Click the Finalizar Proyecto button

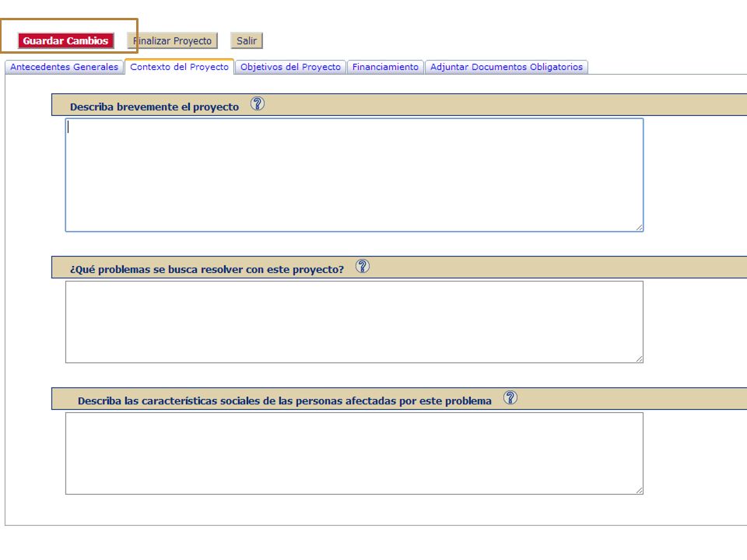point(173,41)
